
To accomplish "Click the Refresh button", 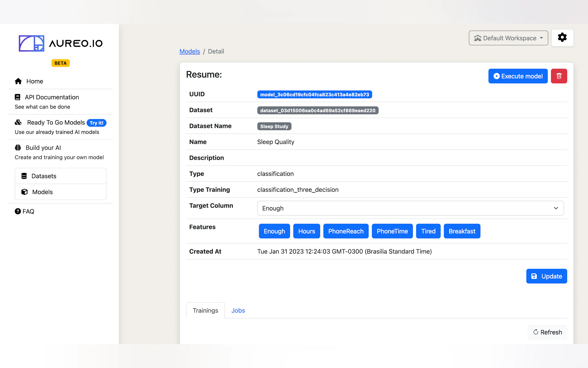I will (x=547, y=332).
